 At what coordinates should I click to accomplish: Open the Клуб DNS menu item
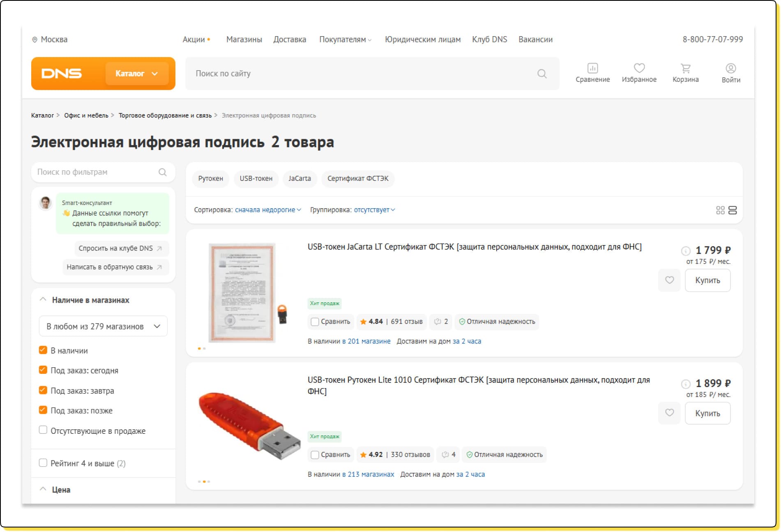[x=490, y=39]
